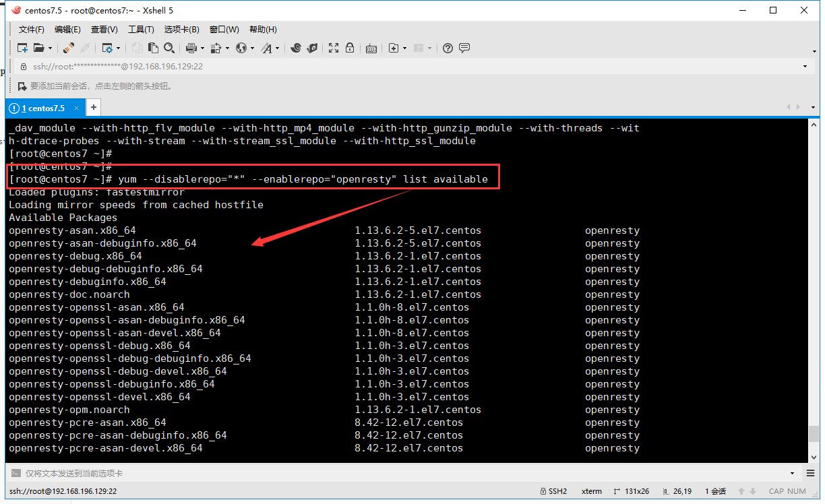Click the status bar up arrow icon
Image resolution: width=825 pixels, height=504 pixels.
[x=742, y=491]
